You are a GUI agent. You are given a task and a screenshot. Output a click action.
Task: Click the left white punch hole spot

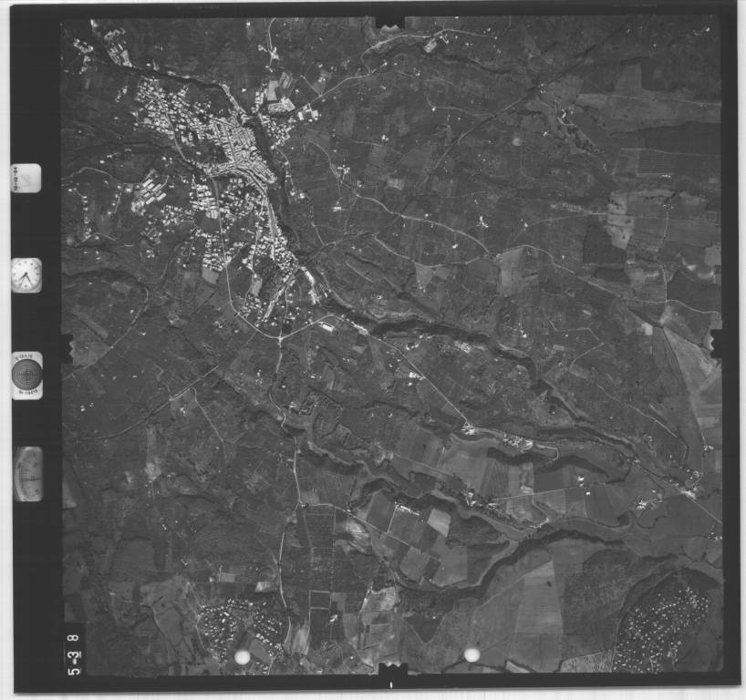pyautogui.click(x=243, y=657)
